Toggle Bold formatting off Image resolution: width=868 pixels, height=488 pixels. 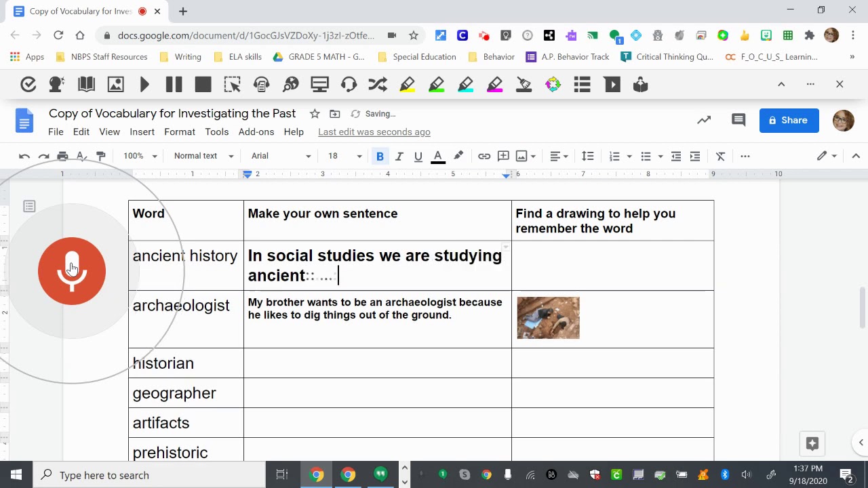click(380, 156)
